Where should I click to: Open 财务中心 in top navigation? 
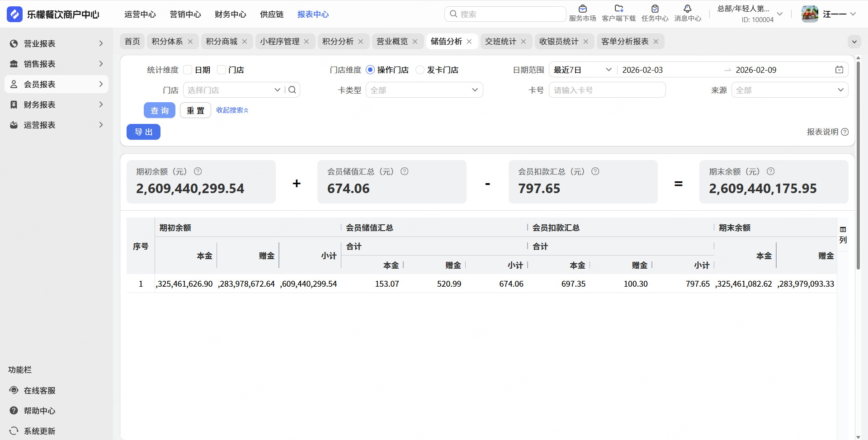click(230, 14)
